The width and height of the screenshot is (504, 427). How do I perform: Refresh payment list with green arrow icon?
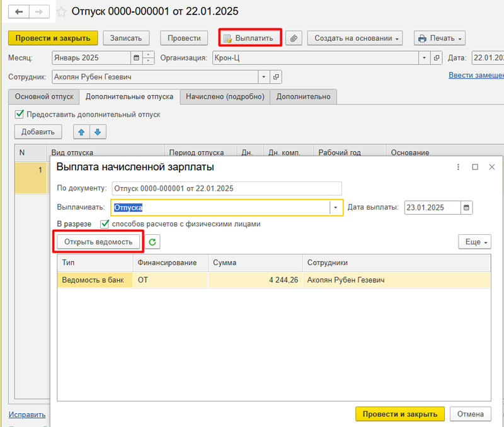(152, 242)
